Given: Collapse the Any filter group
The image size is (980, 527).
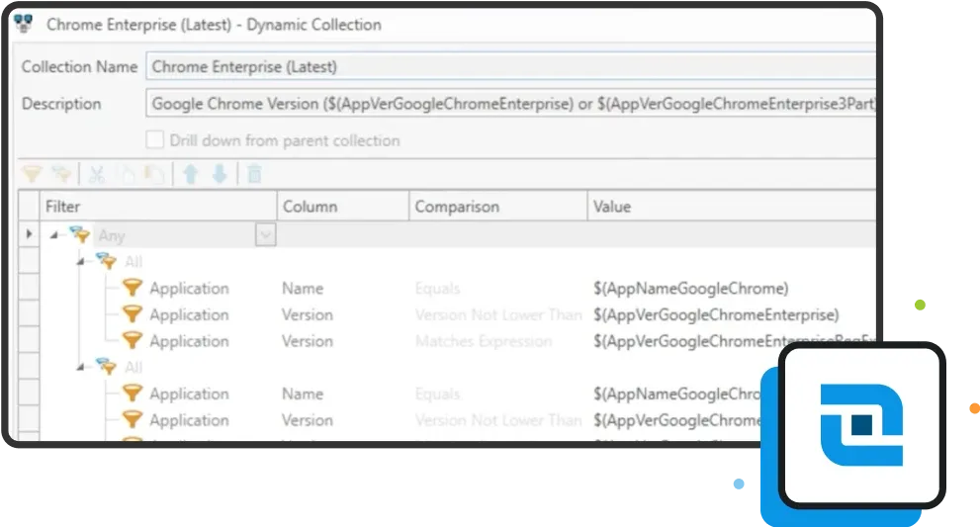Looking at the screenshot, I should tap(54, 235).
